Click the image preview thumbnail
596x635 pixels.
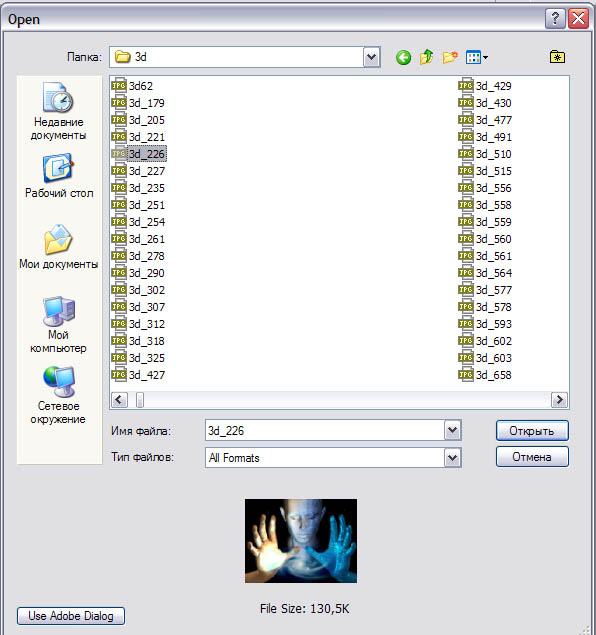pyautogui.click(x=301, y=541)
